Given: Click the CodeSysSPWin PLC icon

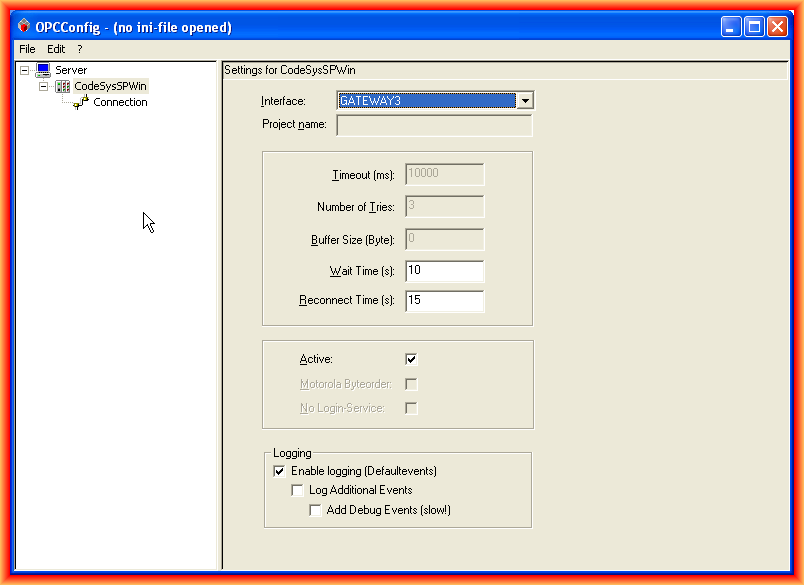Looking at the screenshot, I should [63, 86].
